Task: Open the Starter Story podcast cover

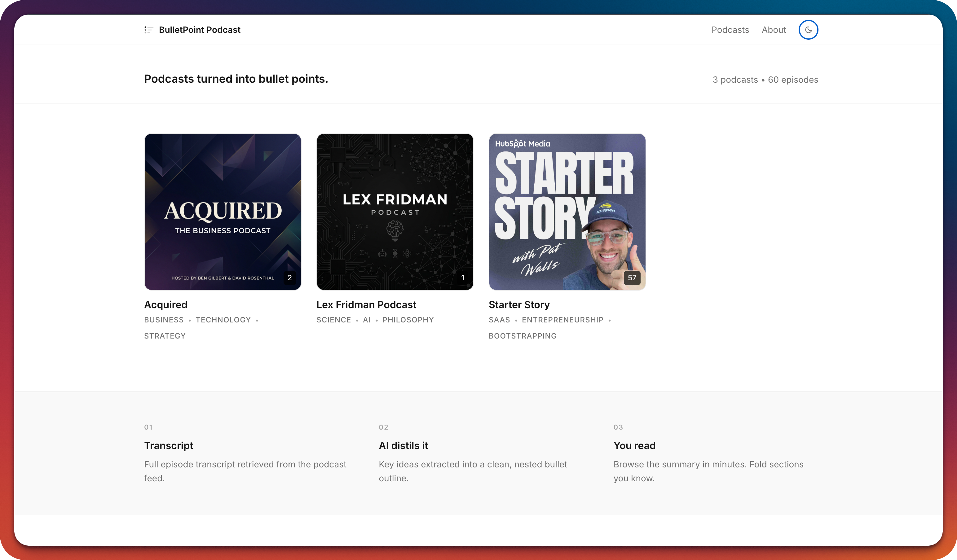Action: point(567,212)
